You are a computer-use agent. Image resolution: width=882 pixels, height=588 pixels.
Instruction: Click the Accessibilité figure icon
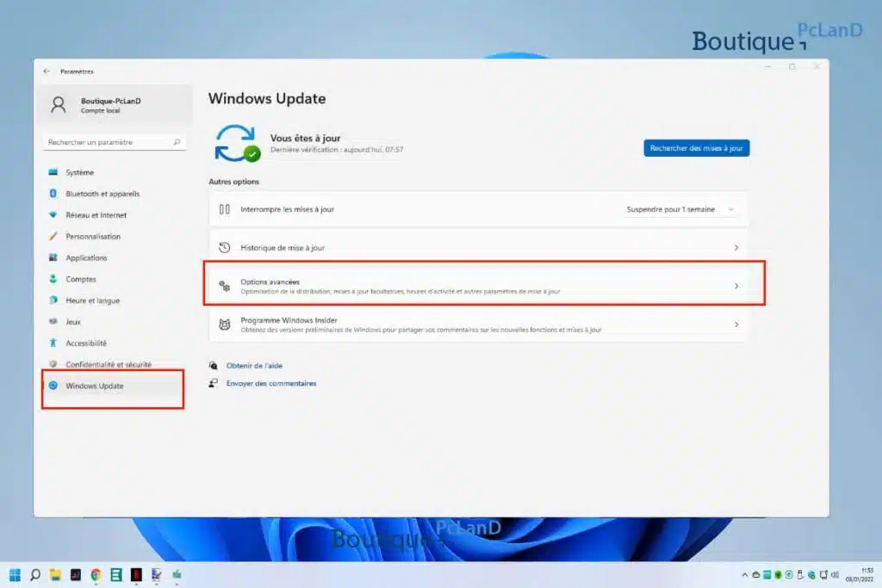(53, 343)
